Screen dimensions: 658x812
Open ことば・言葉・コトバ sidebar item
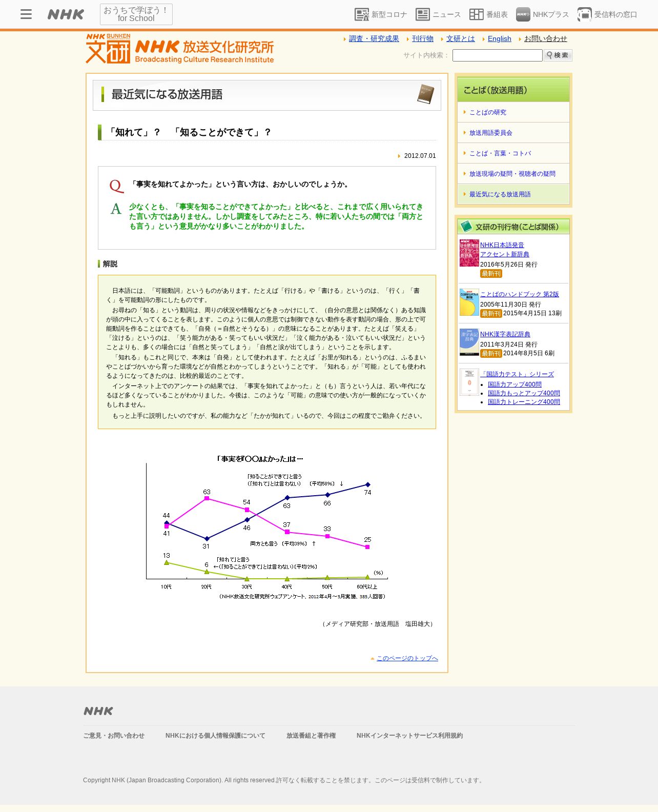(513, 153)
